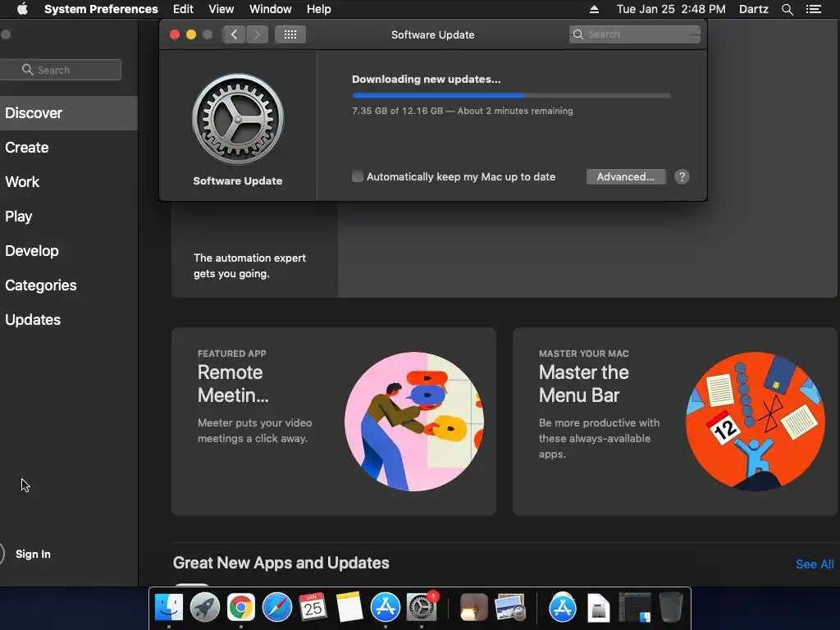Launch Launchpad rocket icon in dock
840x630 pixels.
(204, 608)
